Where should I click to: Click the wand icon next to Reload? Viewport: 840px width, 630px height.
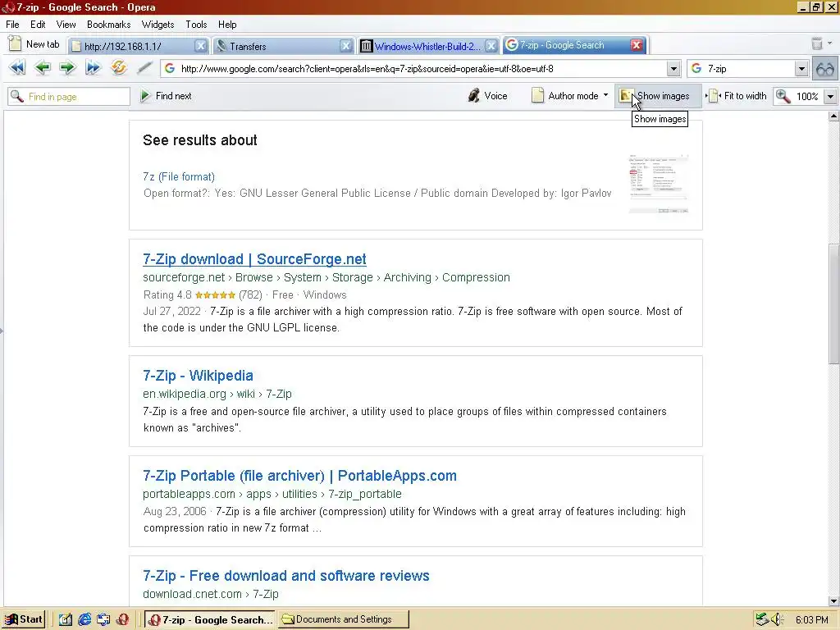(x=144, y=68)
